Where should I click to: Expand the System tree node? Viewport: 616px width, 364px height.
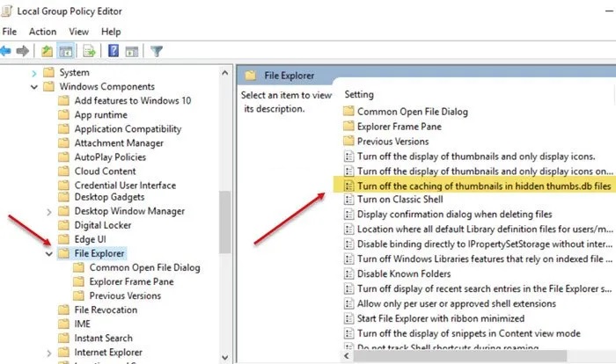(34, 73)
